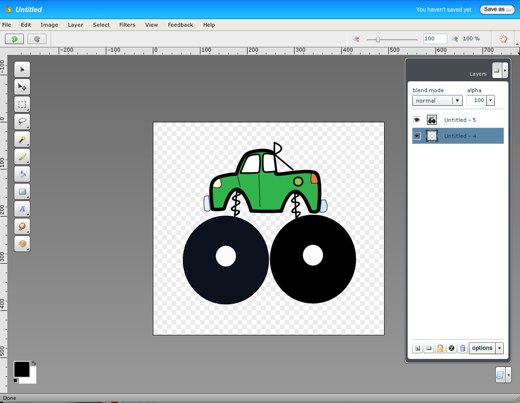The width and height of the screenshot is (520, 403).
Task: Click the 100 % zoom label
Action: [471, 39]
